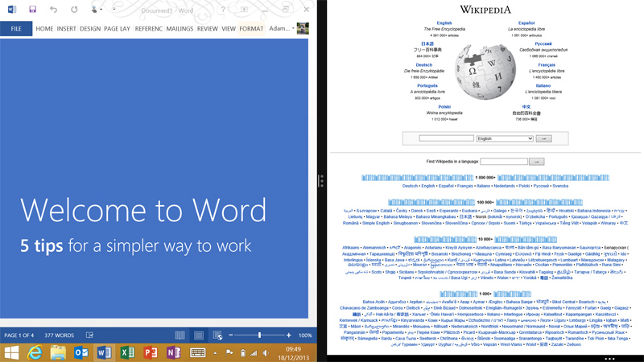The width and height of the screenshot is (644, 362).
Task: Switch to the PAGE LAYOUT ribbon tab
Action: click(117, 29)
